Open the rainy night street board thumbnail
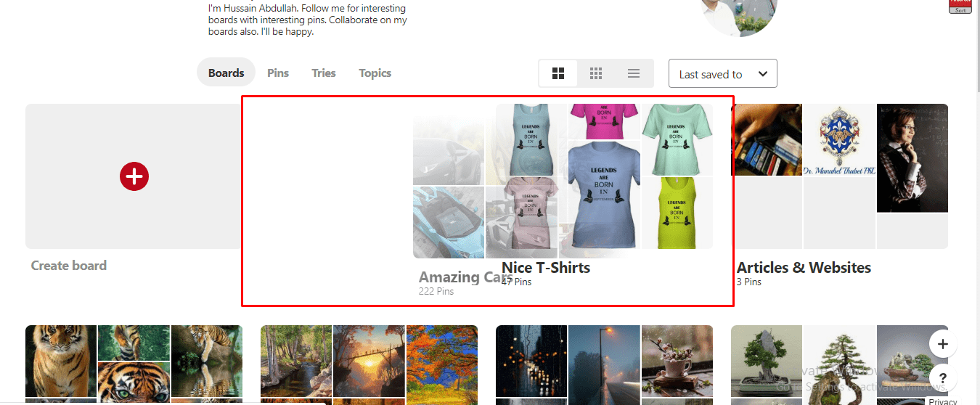Viewport: 980px width, 405px height. point(604,364)
